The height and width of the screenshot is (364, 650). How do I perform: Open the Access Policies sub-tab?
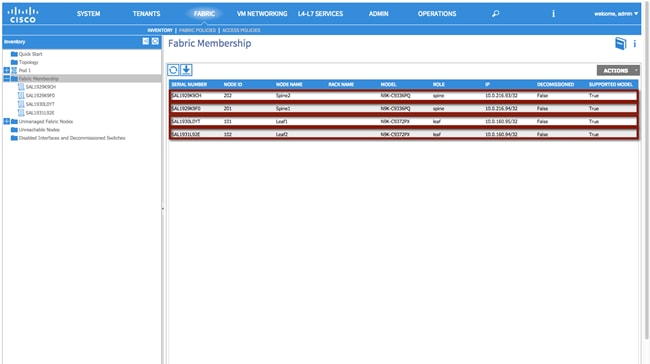(241, 30)
